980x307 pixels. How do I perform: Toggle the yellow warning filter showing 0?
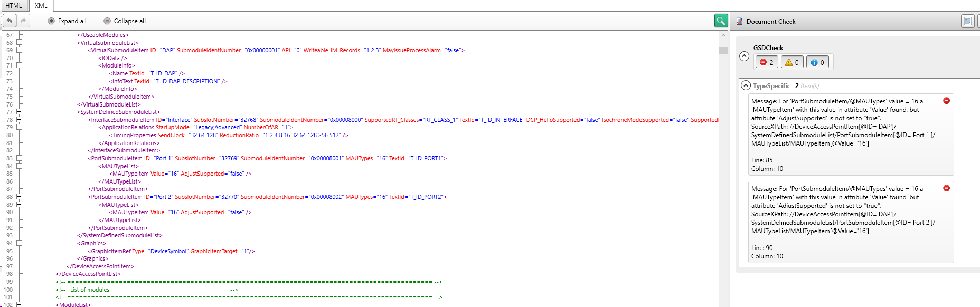(792, 62)
